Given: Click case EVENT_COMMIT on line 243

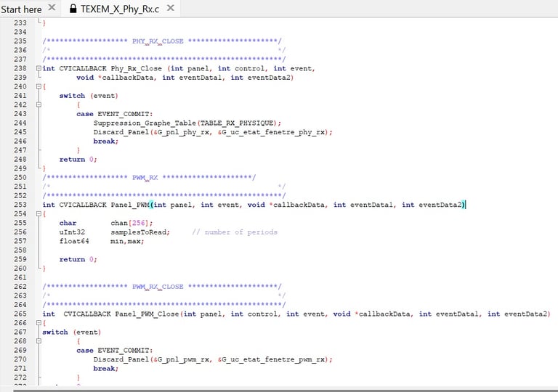Looking at the screenshot, I should [x=115, y=114].
